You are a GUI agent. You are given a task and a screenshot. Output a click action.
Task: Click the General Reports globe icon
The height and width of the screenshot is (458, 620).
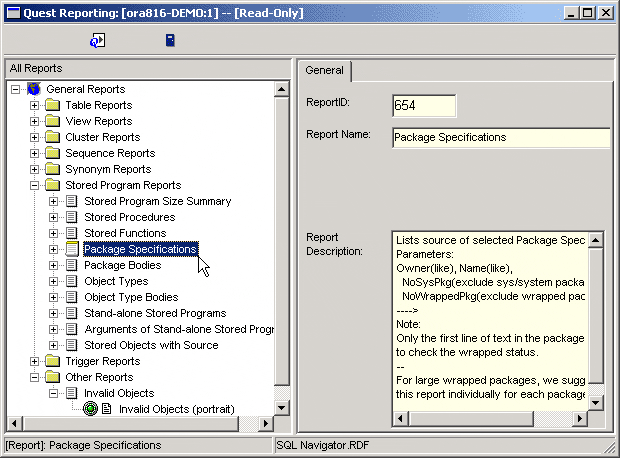coord(34,89)
